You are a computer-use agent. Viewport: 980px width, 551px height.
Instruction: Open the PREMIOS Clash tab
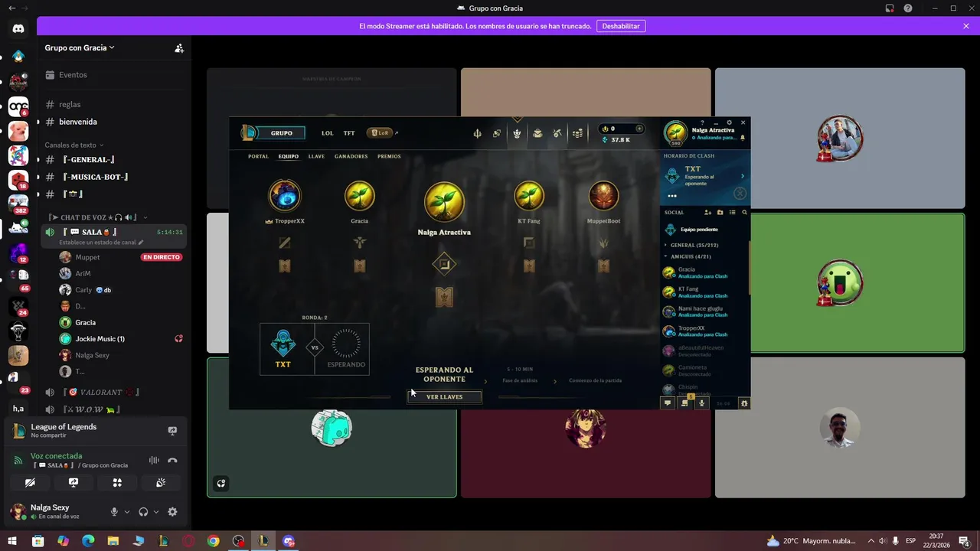(x=389, y=156)
